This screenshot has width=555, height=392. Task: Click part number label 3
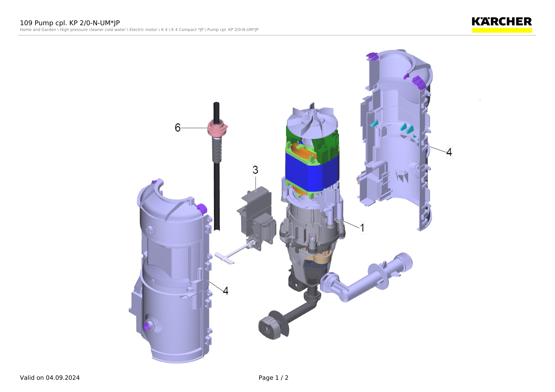pyautogui.click(x=256, y=170)
